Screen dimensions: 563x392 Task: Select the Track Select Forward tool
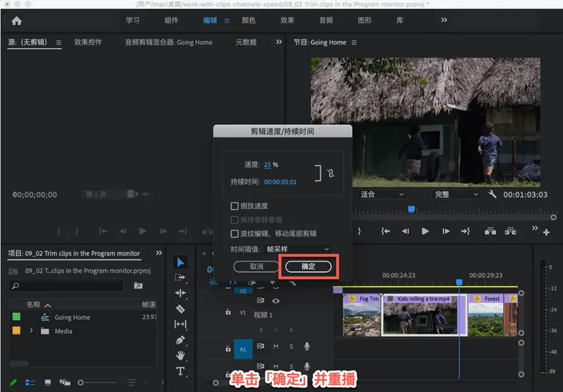(180, 278)
